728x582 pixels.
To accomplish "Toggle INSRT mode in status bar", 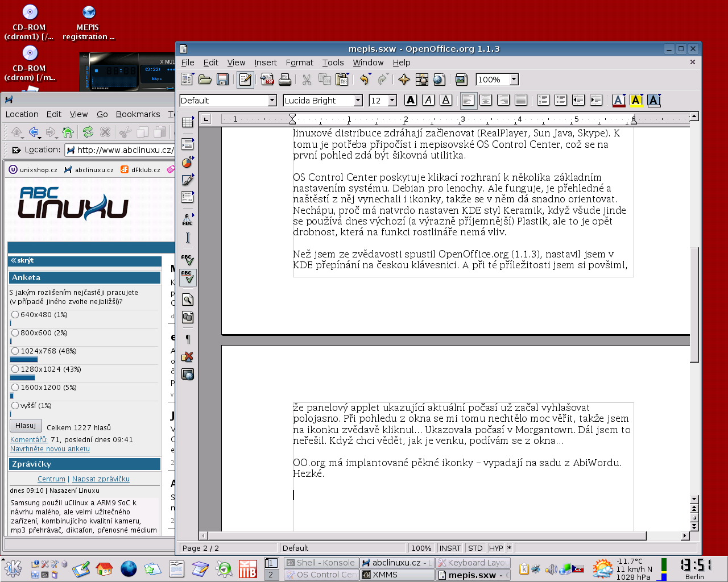I will click(x=450, y=548).
